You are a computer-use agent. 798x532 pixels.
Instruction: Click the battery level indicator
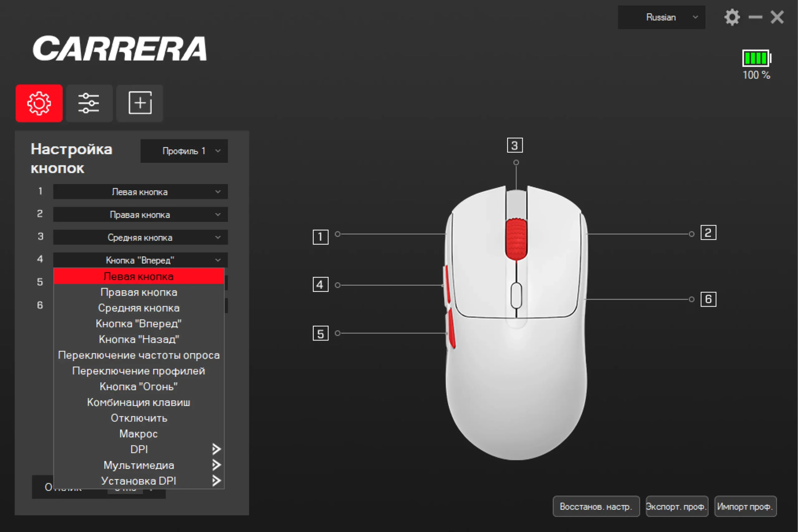pyautogui.click(x=756, y=58)
